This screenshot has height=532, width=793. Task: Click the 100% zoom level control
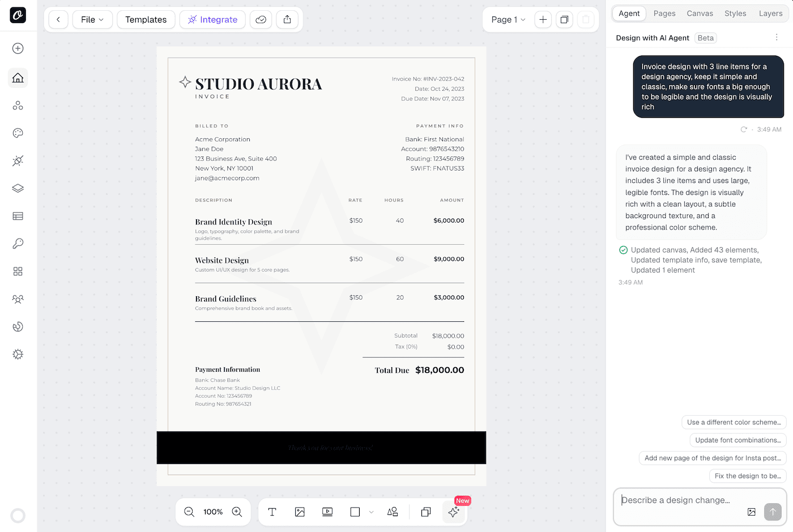click(213, 512)
